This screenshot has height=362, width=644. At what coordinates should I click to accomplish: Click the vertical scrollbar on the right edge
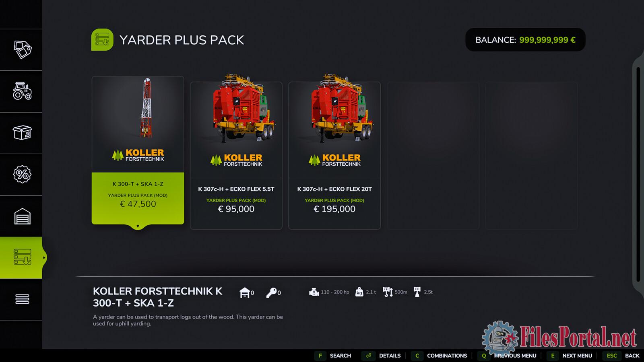coord(638,174)
